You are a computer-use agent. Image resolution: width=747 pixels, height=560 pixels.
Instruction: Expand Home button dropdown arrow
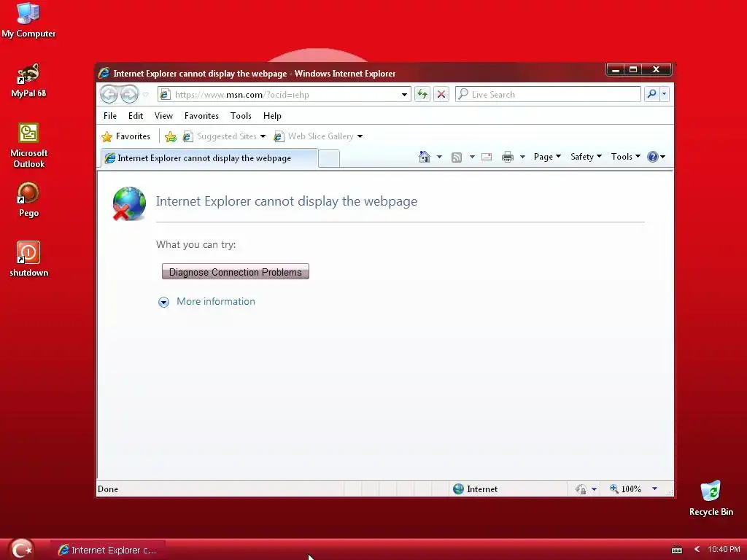(439, 157)
